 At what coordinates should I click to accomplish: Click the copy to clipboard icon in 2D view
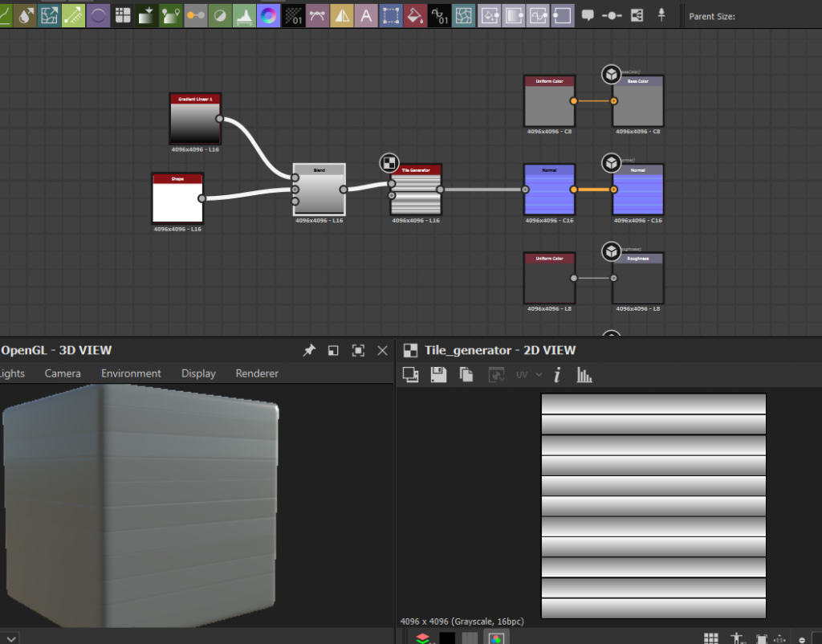(x=466, y=374)
